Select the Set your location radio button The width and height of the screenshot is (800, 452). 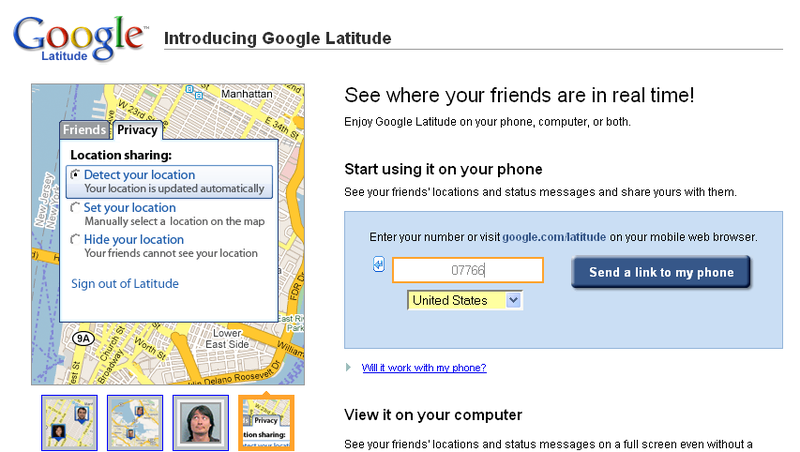click(x=75, y=208)
